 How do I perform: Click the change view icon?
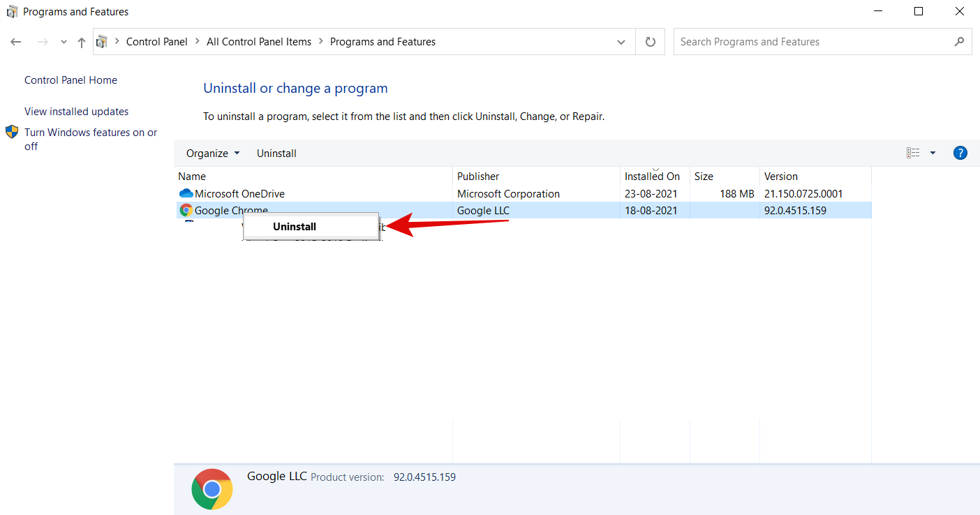[913, 153]
